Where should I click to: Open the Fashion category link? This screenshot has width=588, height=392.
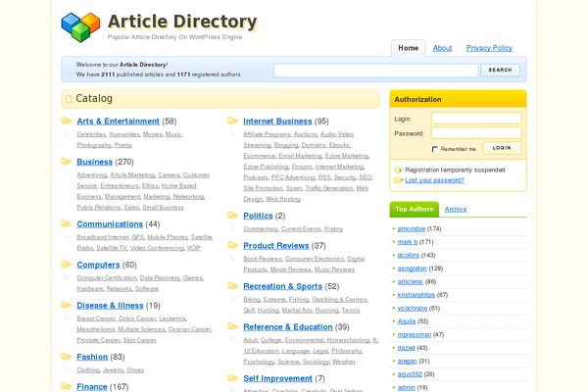92,357
